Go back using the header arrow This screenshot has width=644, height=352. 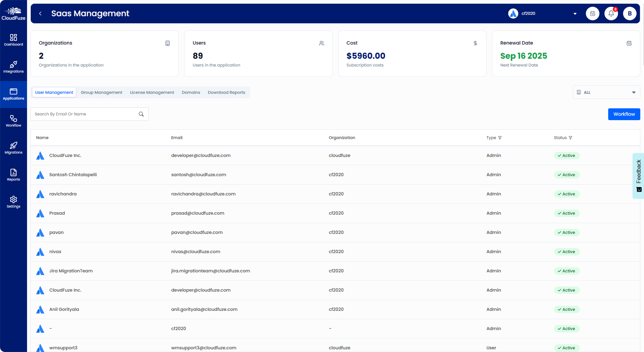[40, 13]
